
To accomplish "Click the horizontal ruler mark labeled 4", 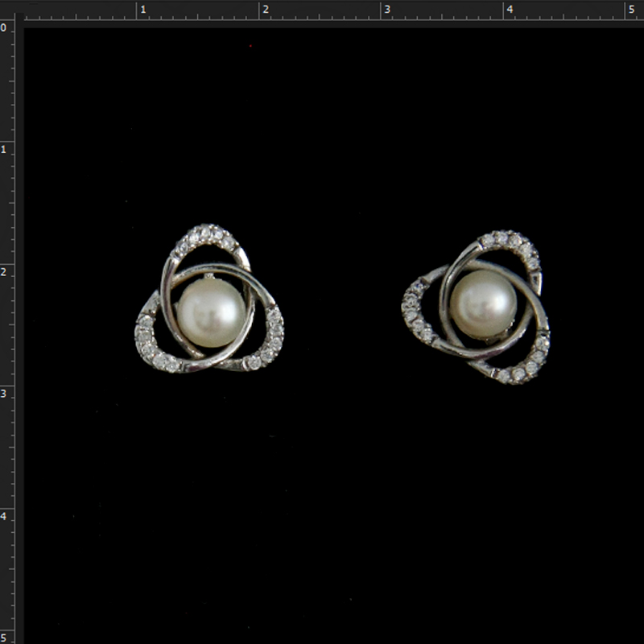I will tap(510, 9).
